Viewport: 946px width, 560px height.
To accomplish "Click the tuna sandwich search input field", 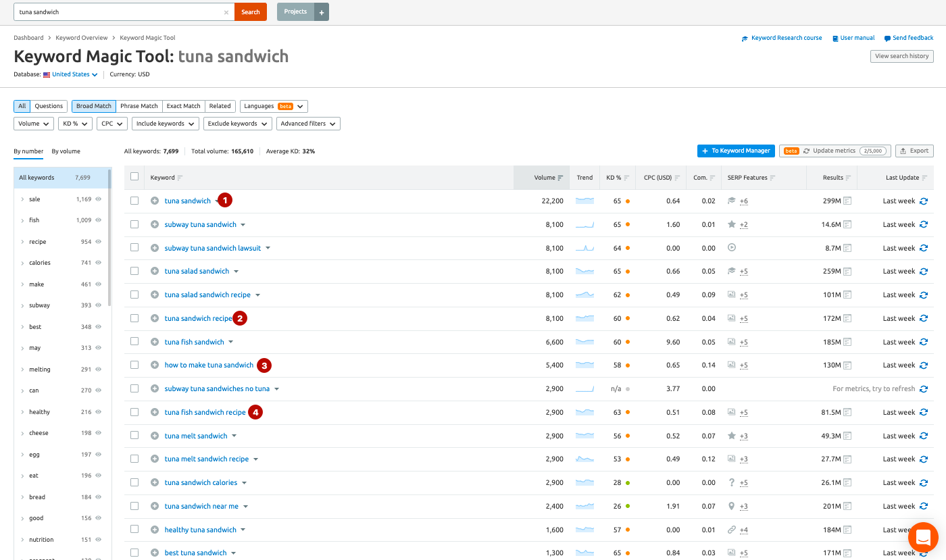I will pos(118,12).
